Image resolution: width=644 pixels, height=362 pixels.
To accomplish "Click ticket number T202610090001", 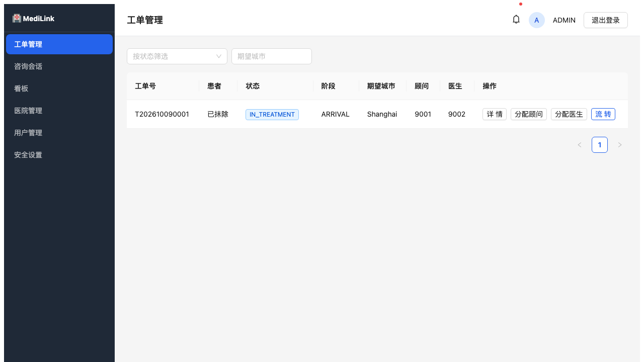I will pyautogui.click(x=162, y=114).
